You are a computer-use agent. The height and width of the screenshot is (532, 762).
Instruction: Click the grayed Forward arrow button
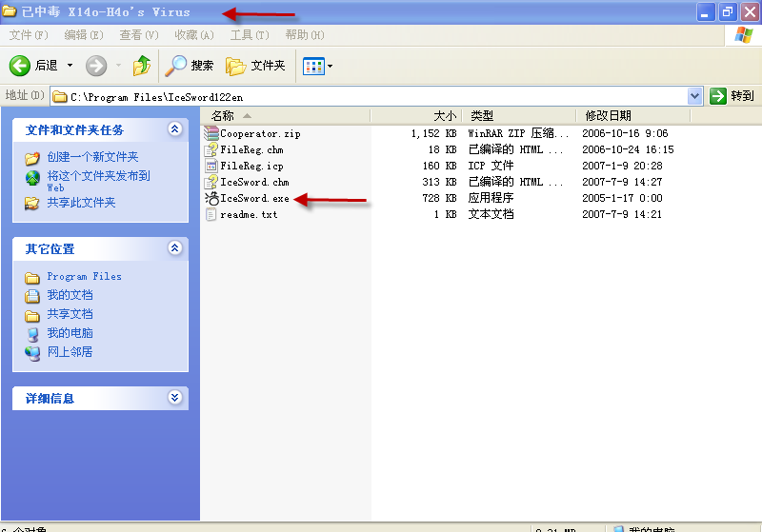pos(96,66)
